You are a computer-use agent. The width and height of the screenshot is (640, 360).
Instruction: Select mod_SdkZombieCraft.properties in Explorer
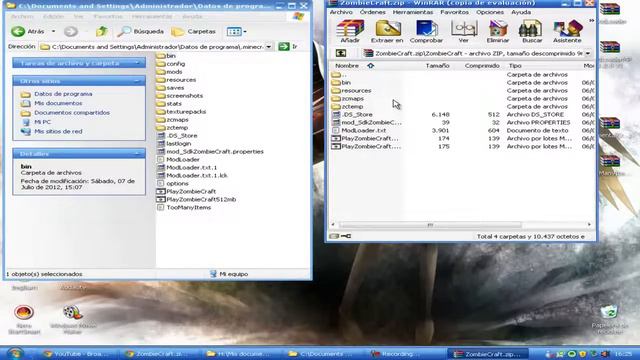[210, 151]
